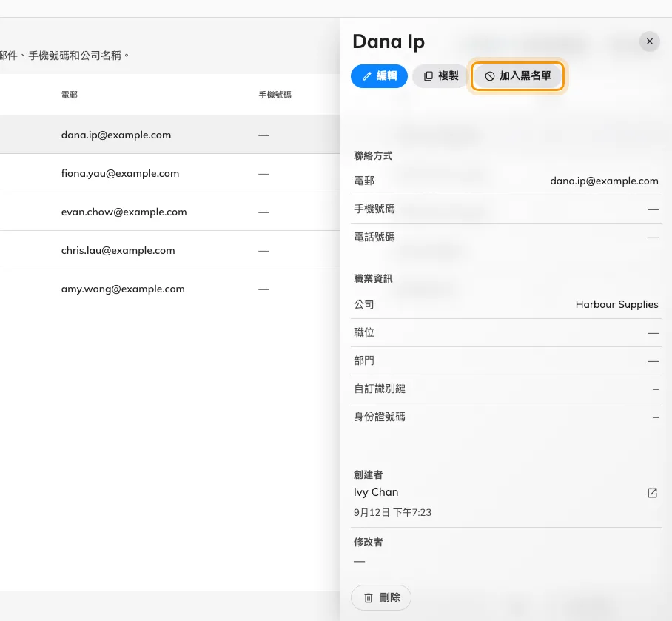Open Ivy Chan's profile via external link icon
The height and width of the screenshot is (621, 672).
[x=652, y=493]
